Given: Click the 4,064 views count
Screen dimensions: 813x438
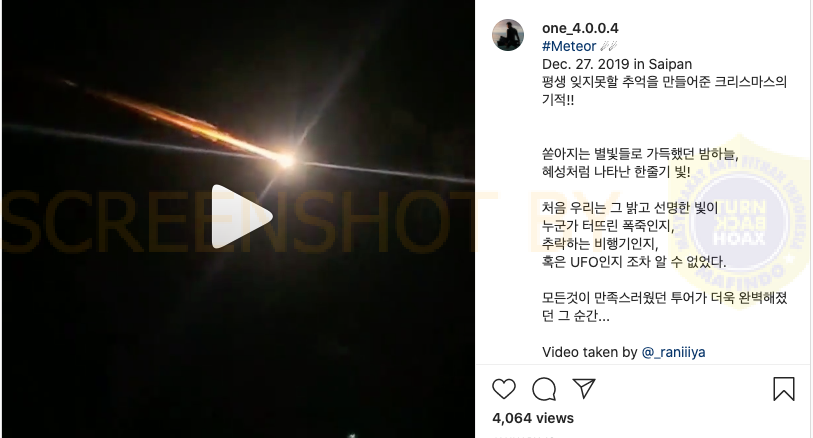Looking at the screenshot, I should [x=532, y=418].
